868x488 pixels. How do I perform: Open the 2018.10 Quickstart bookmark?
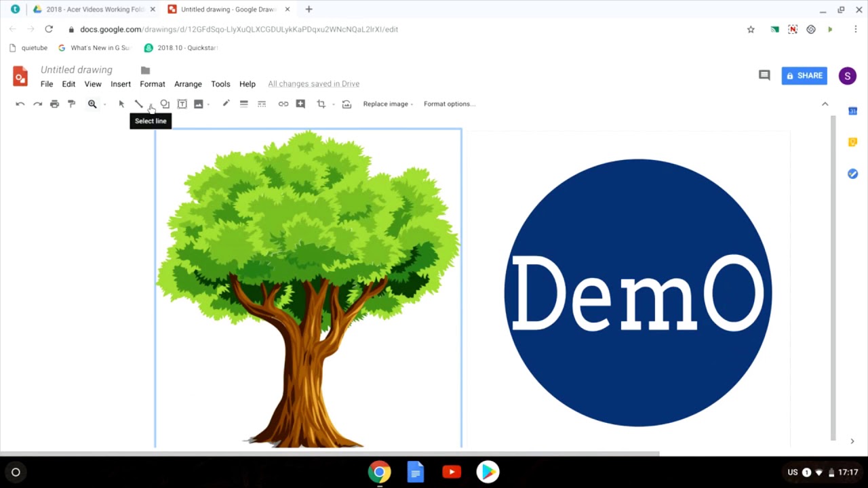pos(181,48)
